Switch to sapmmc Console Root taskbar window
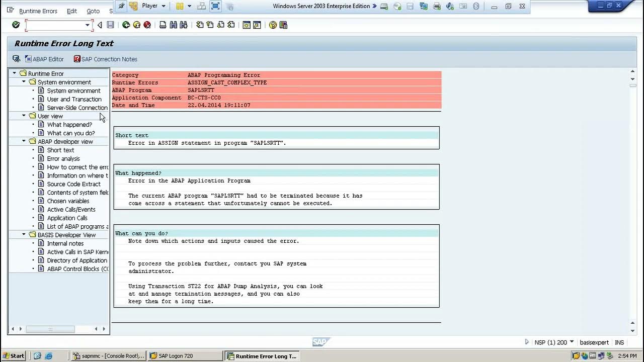644x362 pixels. (x=109, y=355)
